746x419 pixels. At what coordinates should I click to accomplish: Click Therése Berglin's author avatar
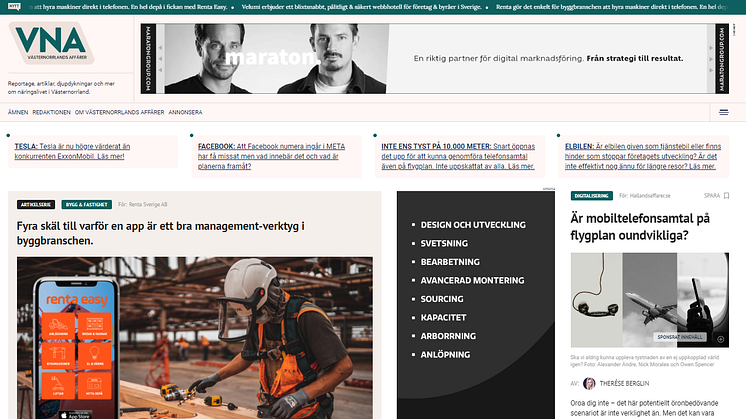pos(589,383)
